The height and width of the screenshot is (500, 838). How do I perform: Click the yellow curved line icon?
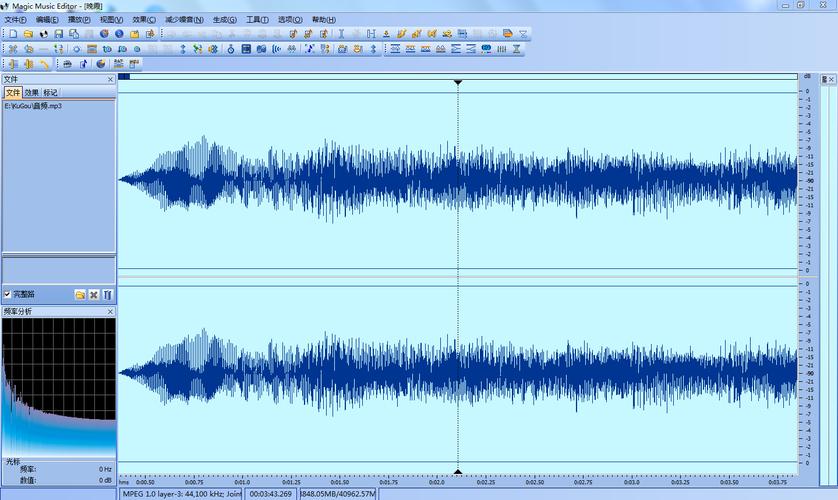[x=45, y=64]
